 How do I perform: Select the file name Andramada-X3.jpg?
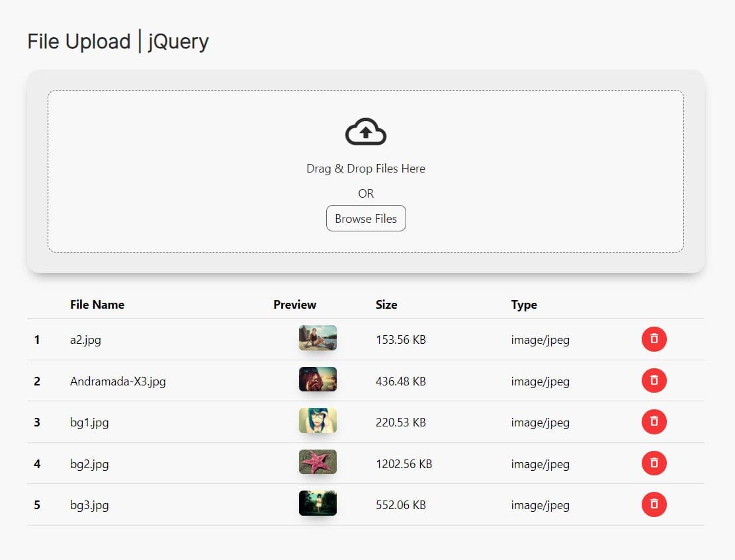point(118,381)
